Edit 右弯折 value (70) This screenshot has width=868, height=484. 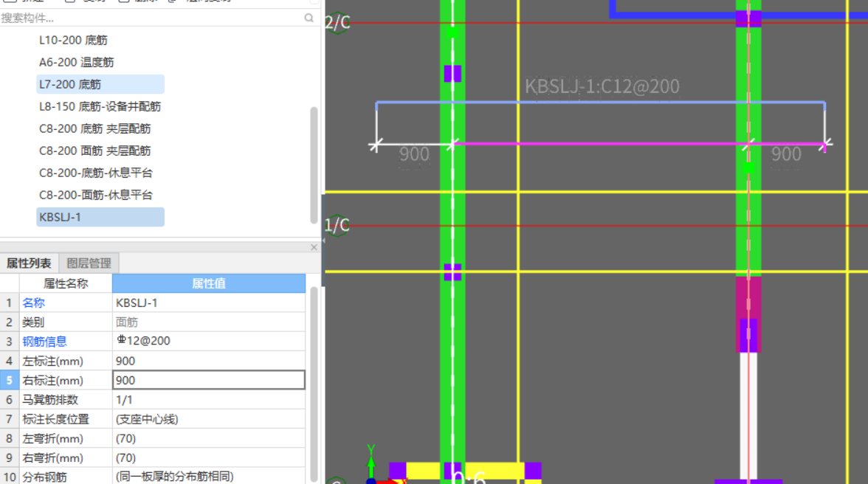pyautogui.click(x=209, y=458)
